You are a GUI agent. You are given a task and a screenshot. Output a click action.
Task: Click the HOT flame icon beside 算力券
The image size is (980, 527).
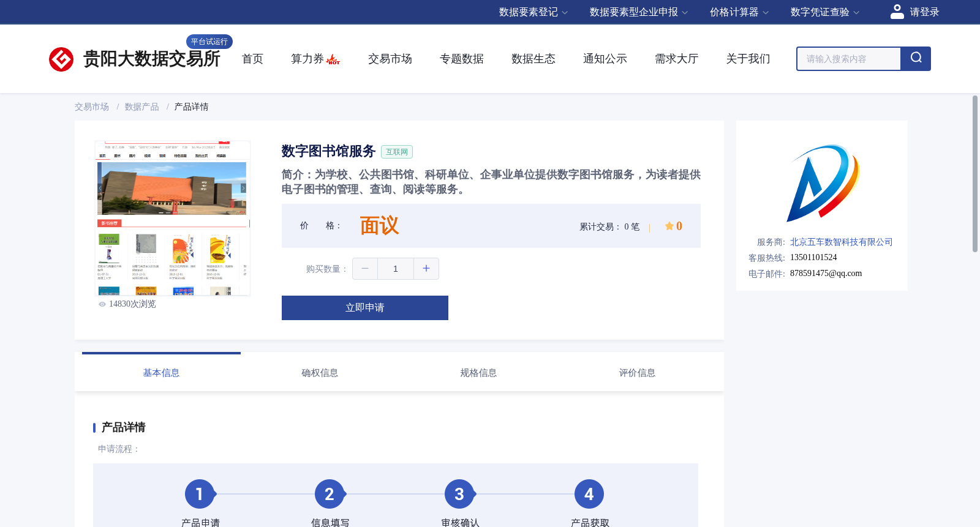[333, 59]
